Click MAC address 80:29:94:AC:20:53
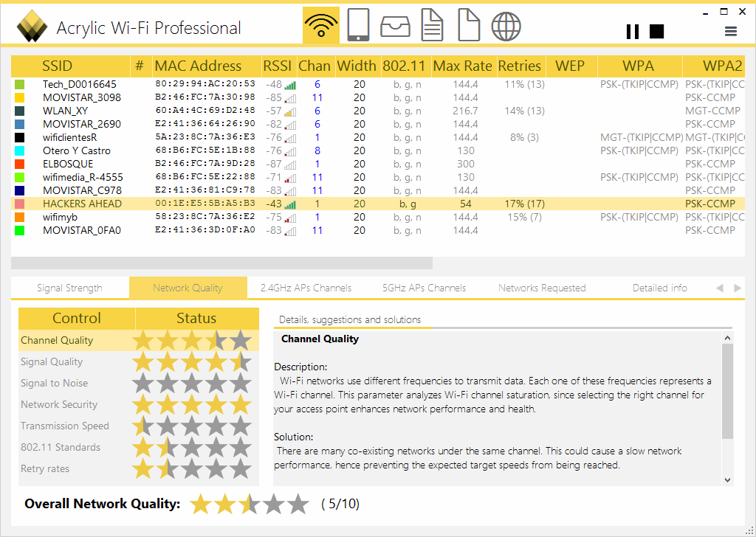The width and height of the screenshot is (756, 537). point(205,84)
